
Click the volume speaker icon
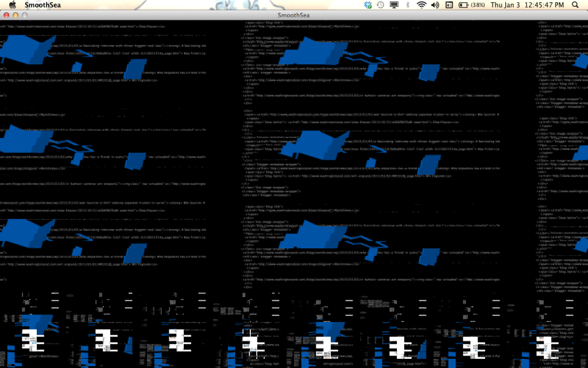[435, 5]
